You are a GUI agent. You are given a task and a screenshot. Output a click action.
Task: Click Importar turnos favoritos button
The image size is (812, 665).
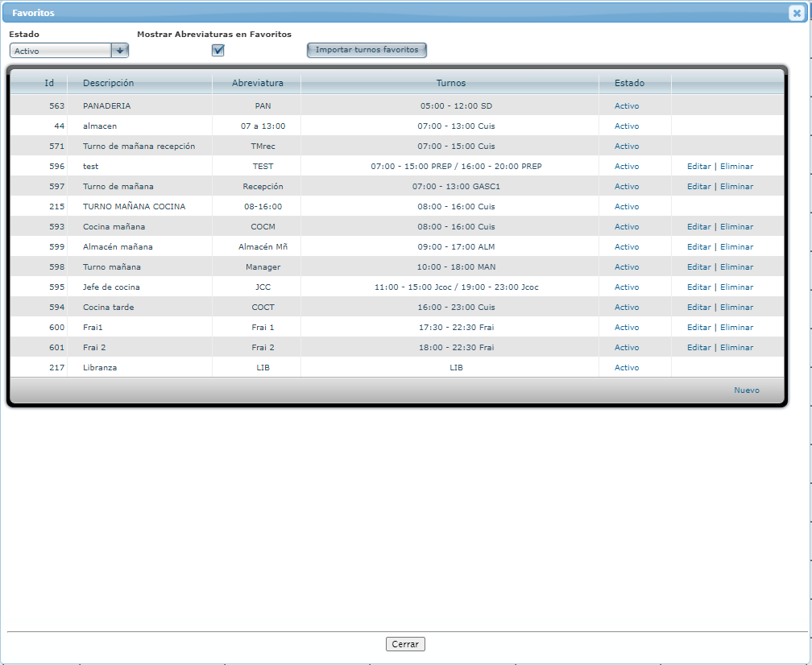(x=367, y=50)
